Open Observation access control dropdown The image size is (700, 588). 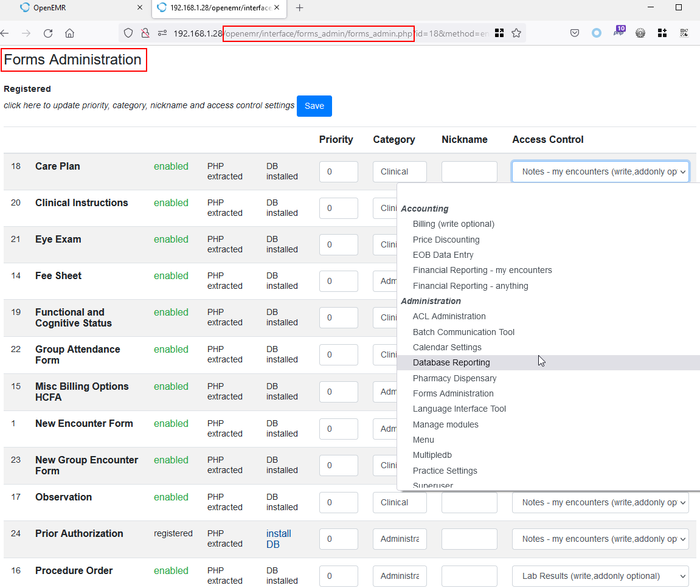pyautogui.click(x=600, y=502)
